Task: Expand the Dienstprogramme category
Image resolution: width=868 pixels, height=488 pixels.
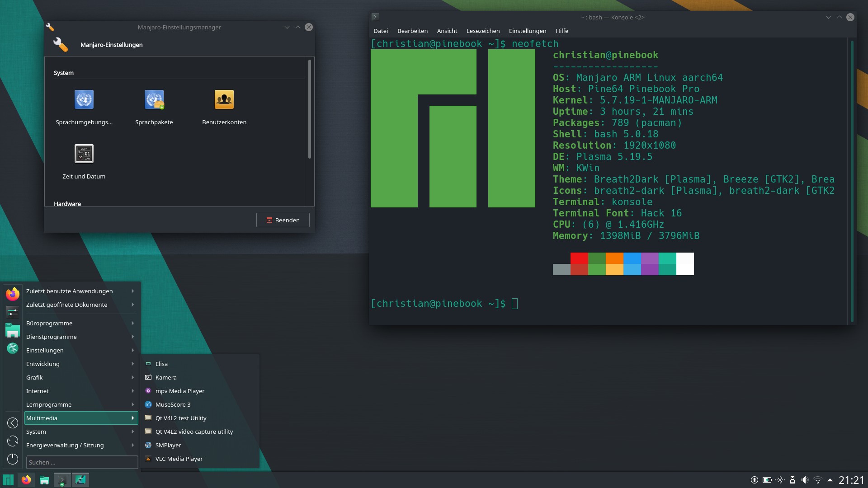Action: point(81,337)
